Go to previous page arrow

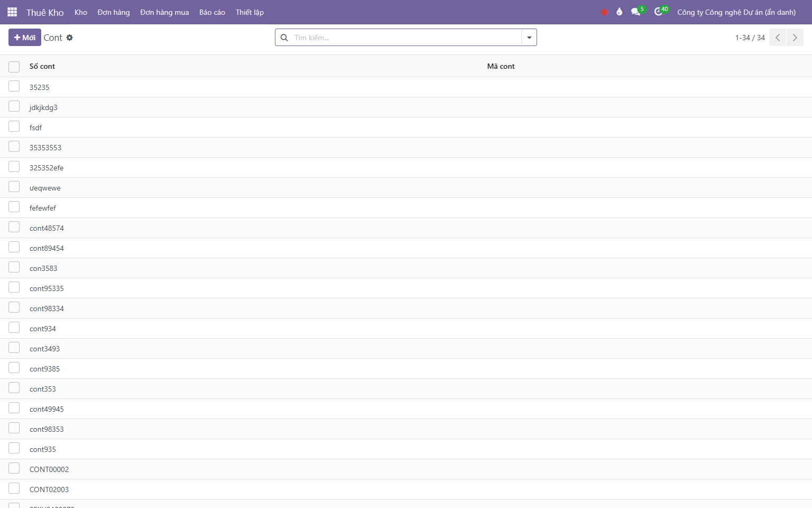pos(778,38)
